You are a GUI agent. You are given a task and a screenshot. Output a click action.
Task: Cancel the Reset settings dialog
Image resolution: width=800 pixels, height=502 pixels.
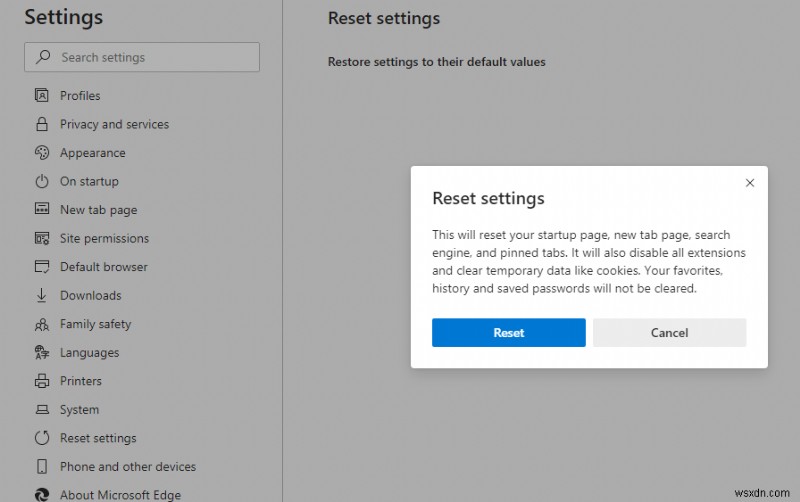pyautogui.click(x=669, y=333)
